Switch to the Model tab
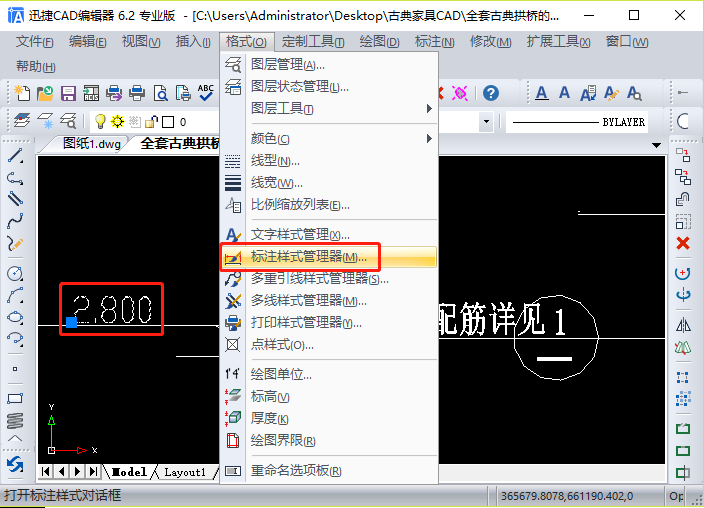Screen dimensions: 704x508 [129, 472]
